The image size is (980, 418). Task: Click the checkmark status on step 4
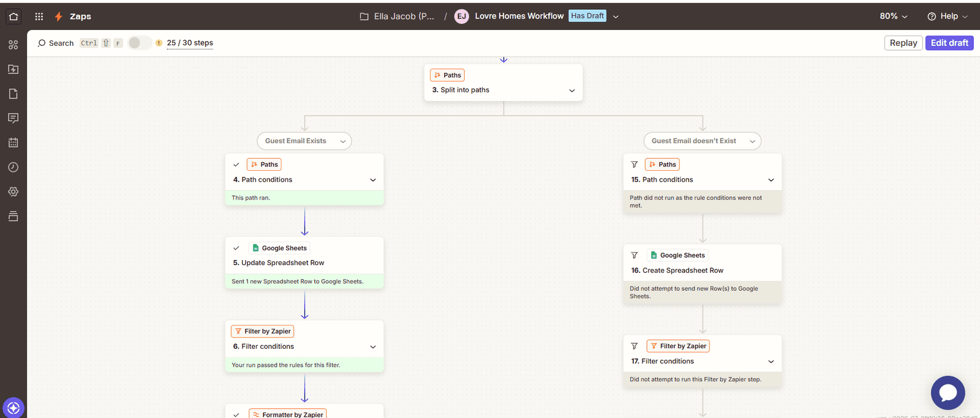(236, 164)
